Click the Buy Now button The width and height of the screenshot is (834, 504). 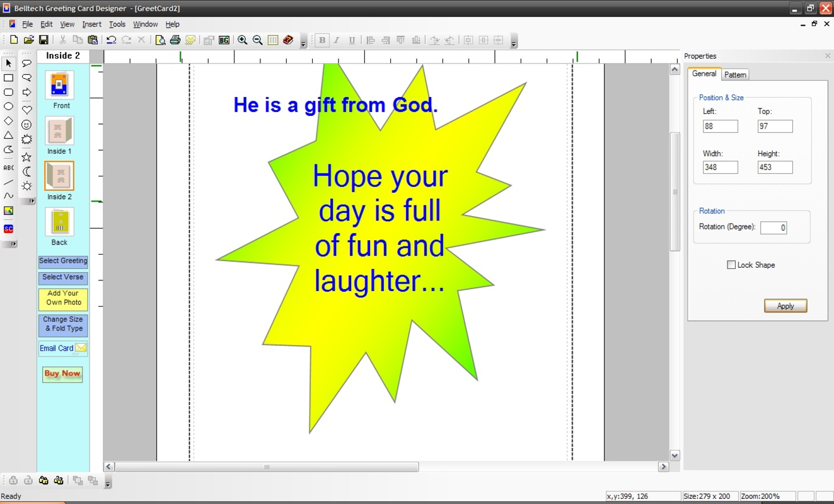[x=62, y=374]
